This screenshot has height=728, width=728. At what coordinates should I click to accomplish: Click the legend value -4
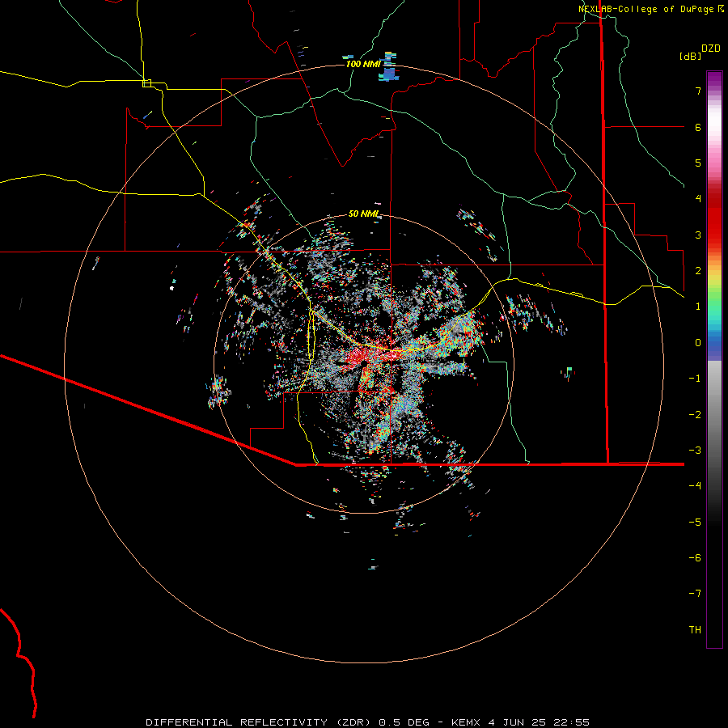pyautogui.click(x=695, y=486)
